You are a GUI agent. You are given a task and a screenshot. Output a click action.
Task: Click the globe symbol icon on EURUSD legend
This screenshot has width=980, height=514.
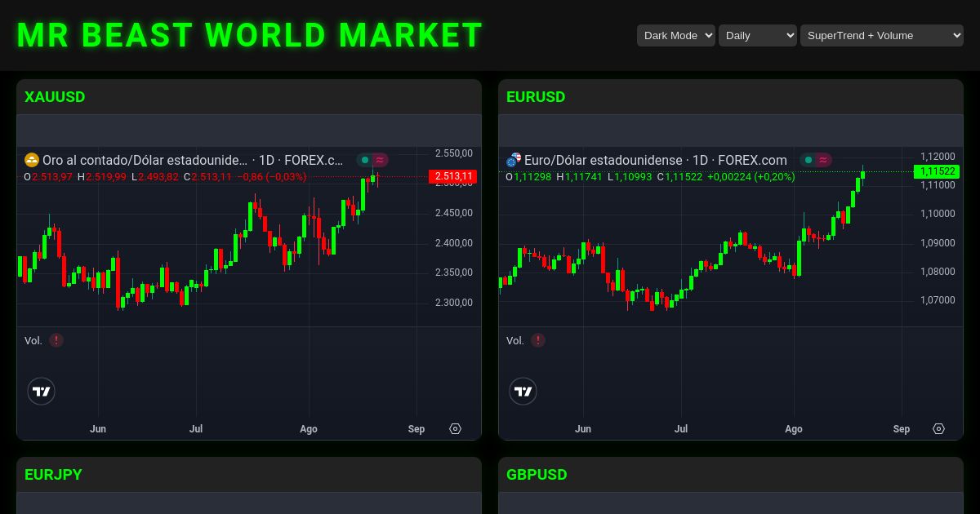click(x=513, y=160)
